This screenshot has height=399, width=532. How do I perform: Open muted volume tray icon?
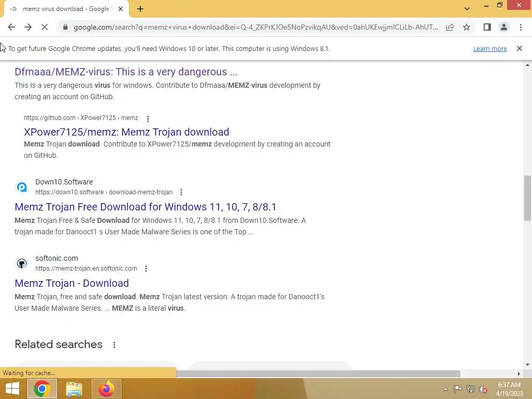tap(483, 389)
